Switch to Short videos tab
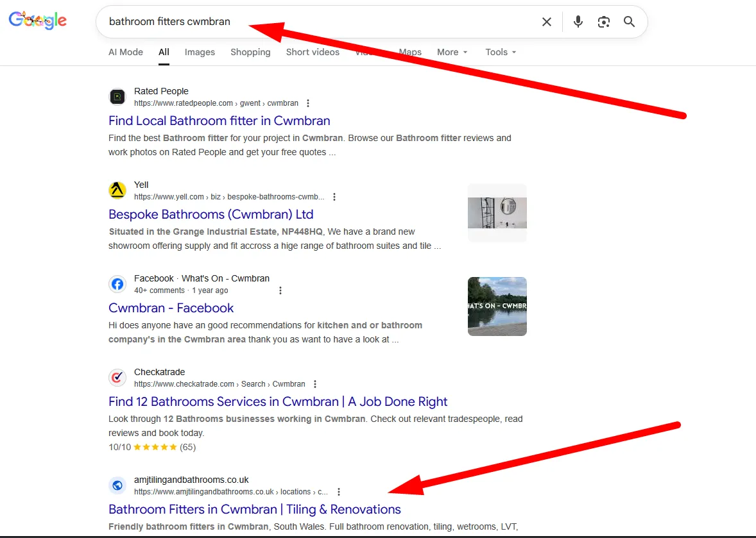Screen dimensions: 756x538 (313, 52)
